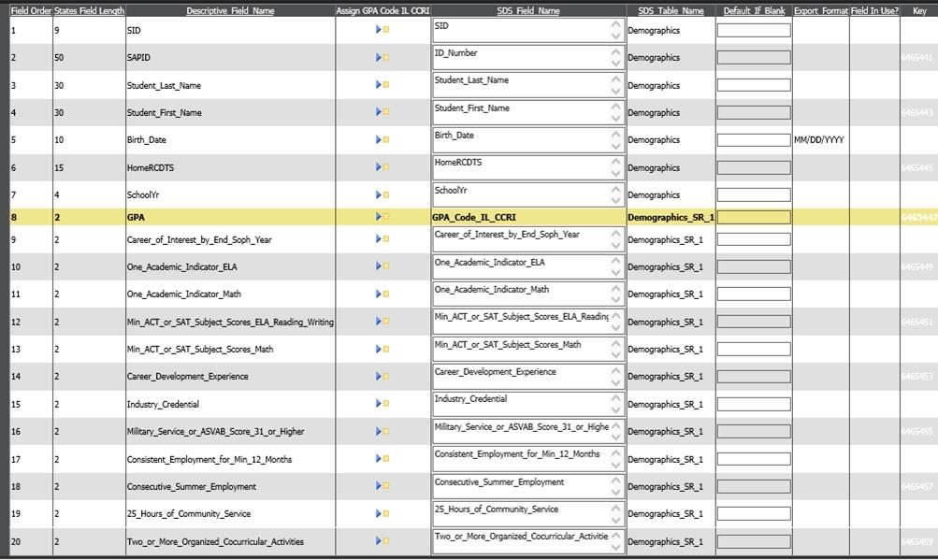Click the SDS Table Name column header
Screen dimensions: 938x560
coord(671,11)
